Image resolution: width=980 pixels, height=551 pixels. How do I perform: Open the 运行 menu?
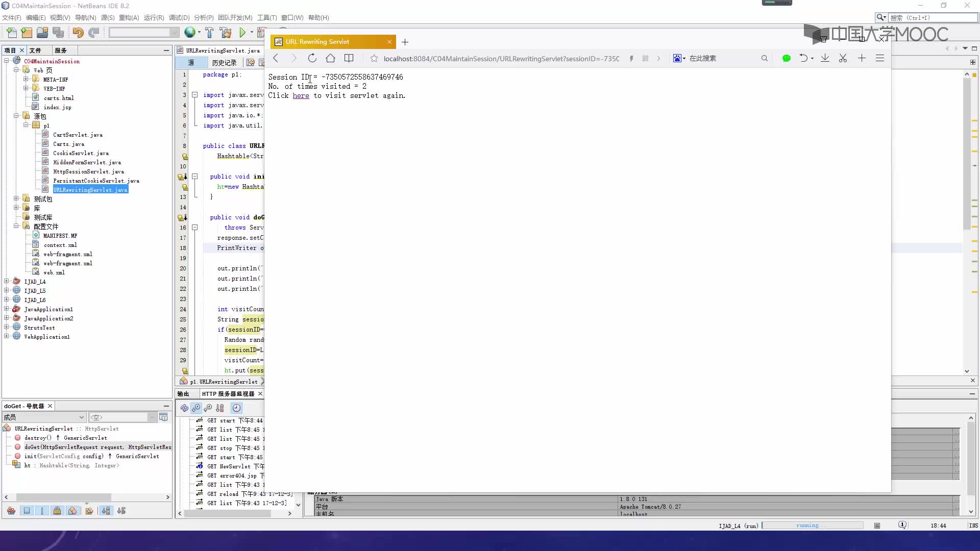[154, 17]
